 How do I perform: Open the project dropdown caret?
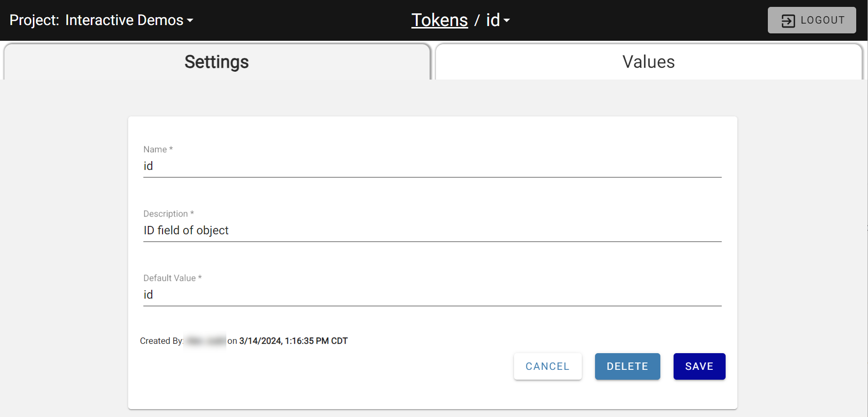click(190, 21)
